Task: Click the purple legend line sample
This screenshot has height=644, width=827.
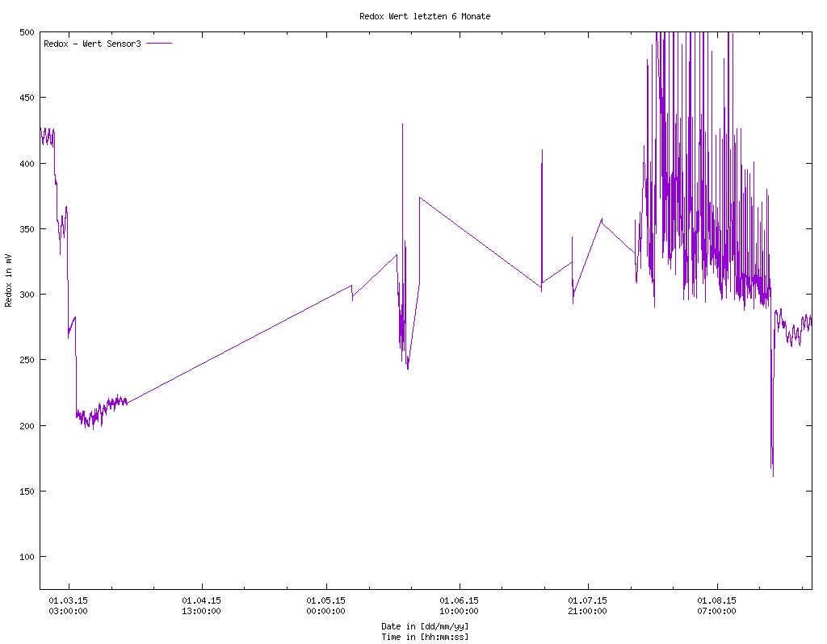Action: tap(159, 44)
